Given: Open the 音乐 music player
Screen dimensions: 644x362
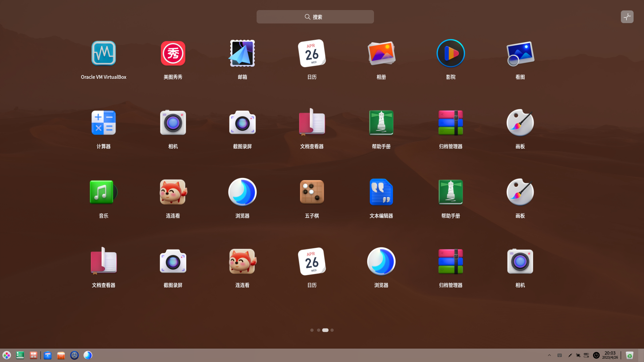Looking at the screenshot, I should (x=103, y=192).
